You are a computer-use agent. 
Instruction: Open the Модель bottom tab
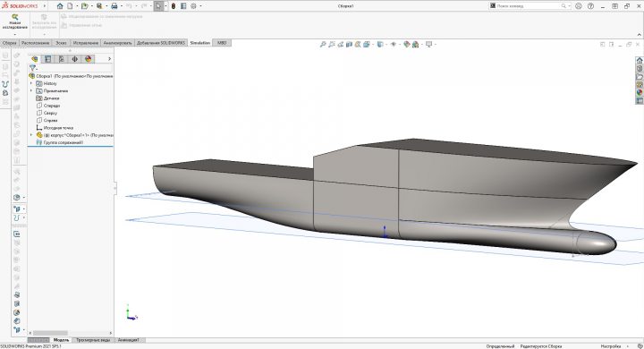pyautogui.click(x=61, y=340)
